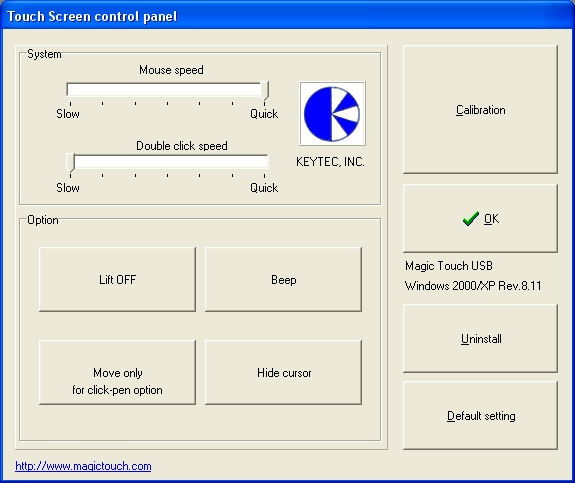The width and height of the screenshot is (575, 483).
Task: Toggle the Hide cursor option
Action: [x=283, y=373]
